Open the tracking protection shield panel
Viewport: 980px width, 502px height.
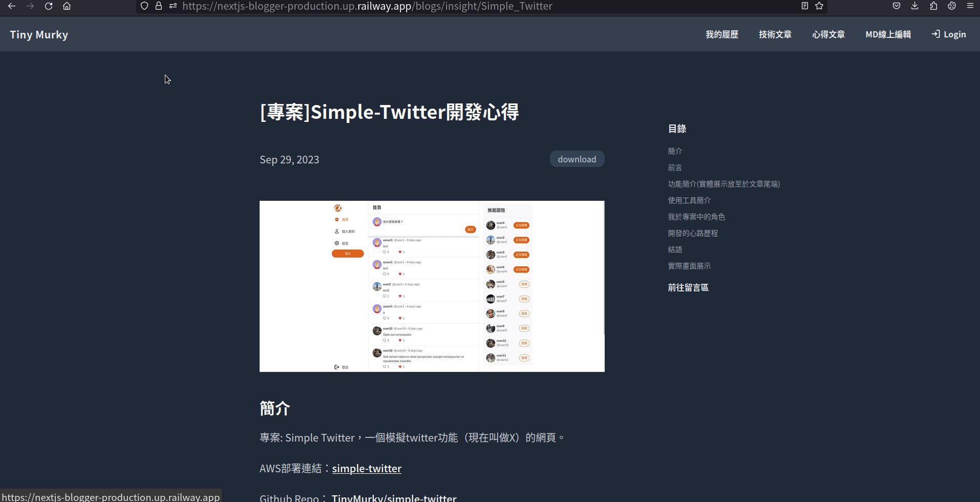tap(144, 6)
